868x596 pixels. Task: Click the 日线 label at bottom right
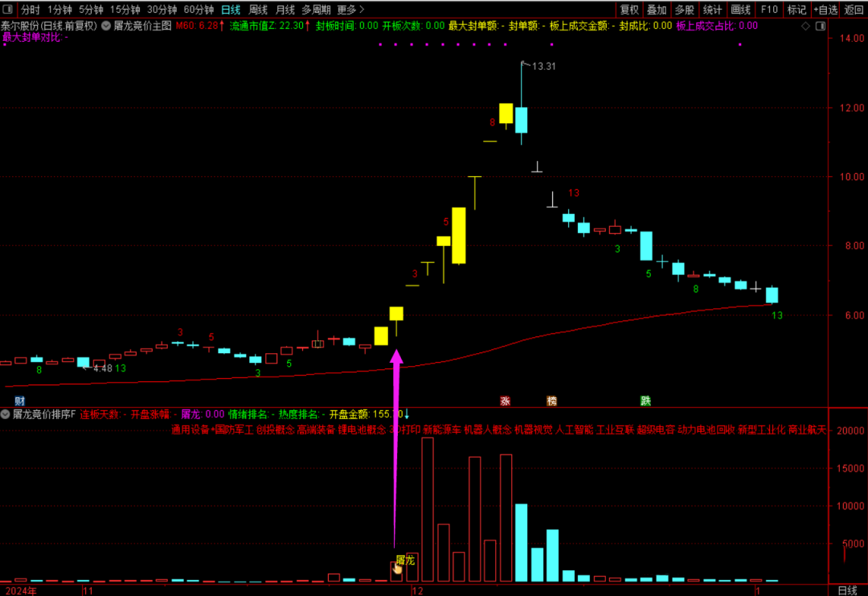click(x=848, y=590)
